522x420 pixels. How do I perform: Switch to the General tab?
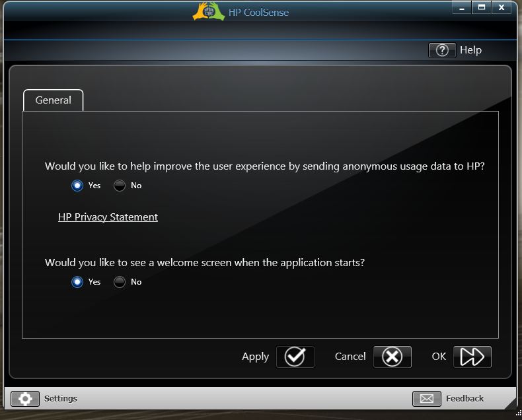[54, 100]
